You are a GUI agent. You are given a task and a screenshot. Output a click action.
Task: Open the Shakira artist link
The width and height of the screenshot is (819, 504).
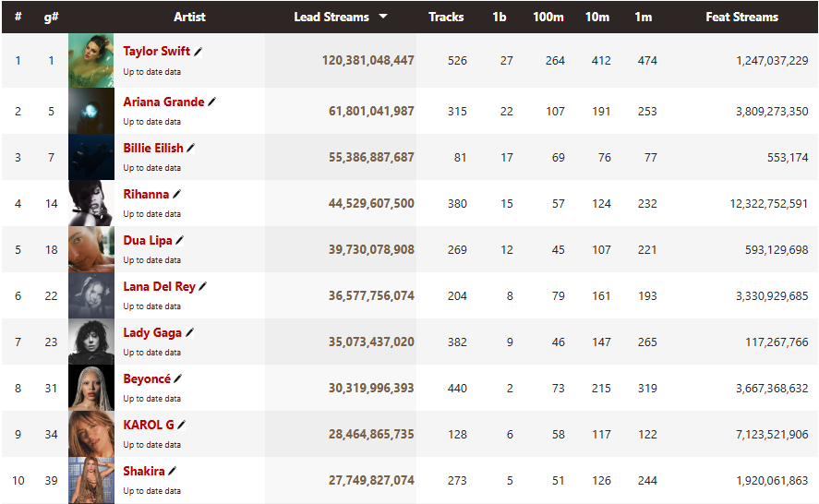pyautogui.click(x=144, y=471)
